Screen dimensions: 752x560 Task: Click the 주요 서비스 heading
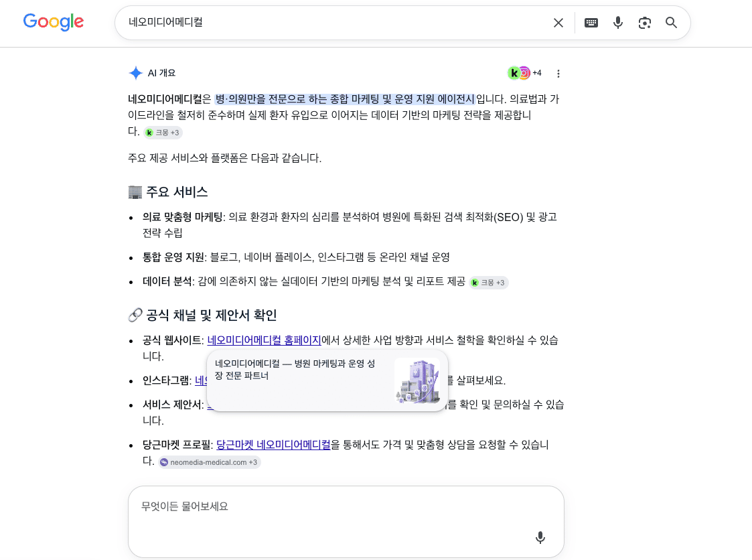pos(168,192)
